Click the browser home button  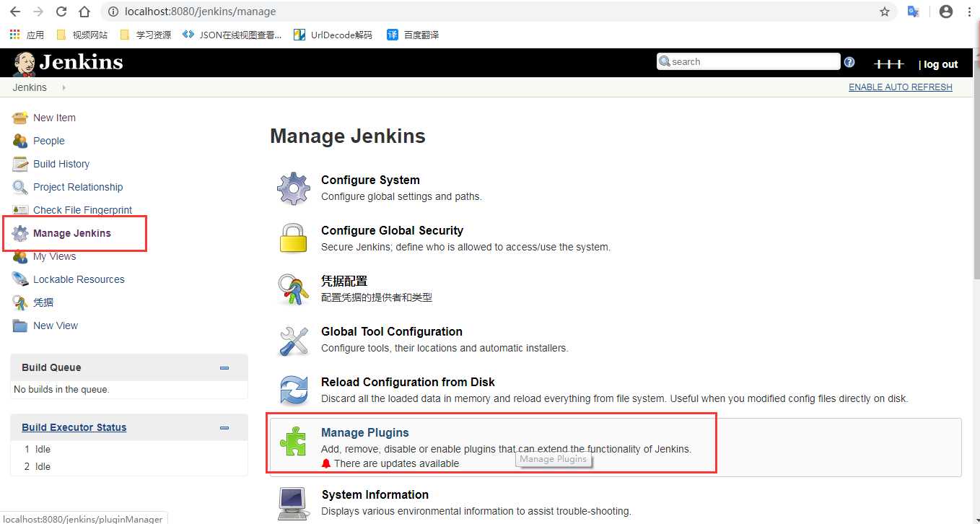pyautogui.click(x=84, y=12)
